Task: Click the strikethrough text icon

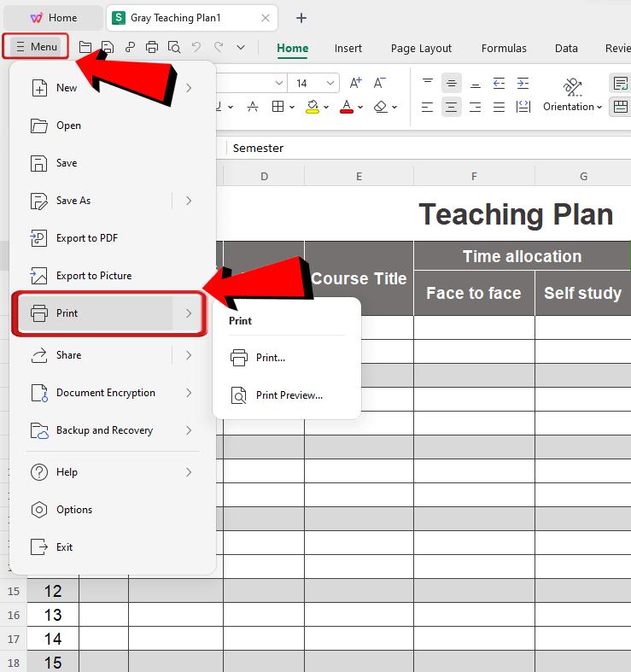Action: pos(253,107)
